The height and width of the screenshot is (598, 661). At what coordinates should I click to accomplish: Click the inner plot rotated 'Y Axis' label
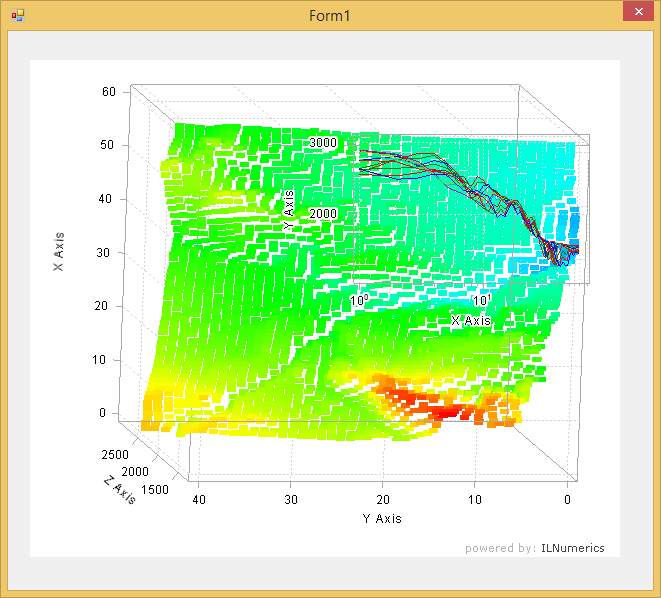click(x=289, y=209)
